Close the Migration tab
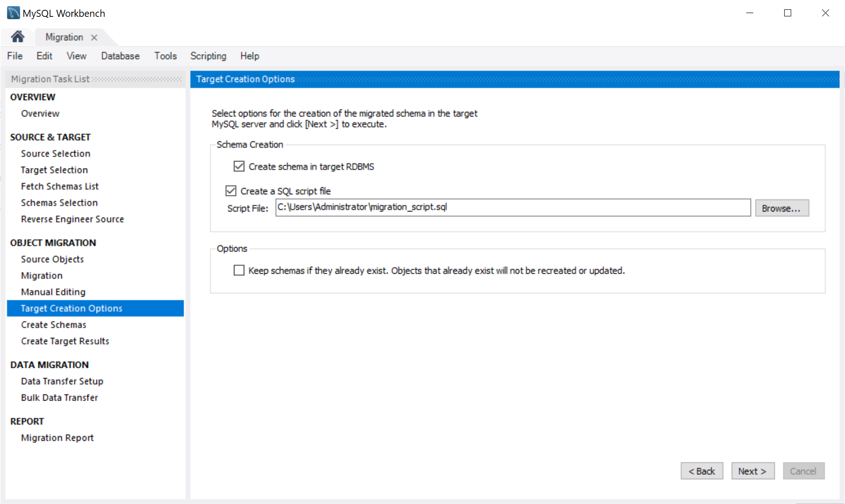The height and width of the screenshot is (504, 845). tap(94, 37)
